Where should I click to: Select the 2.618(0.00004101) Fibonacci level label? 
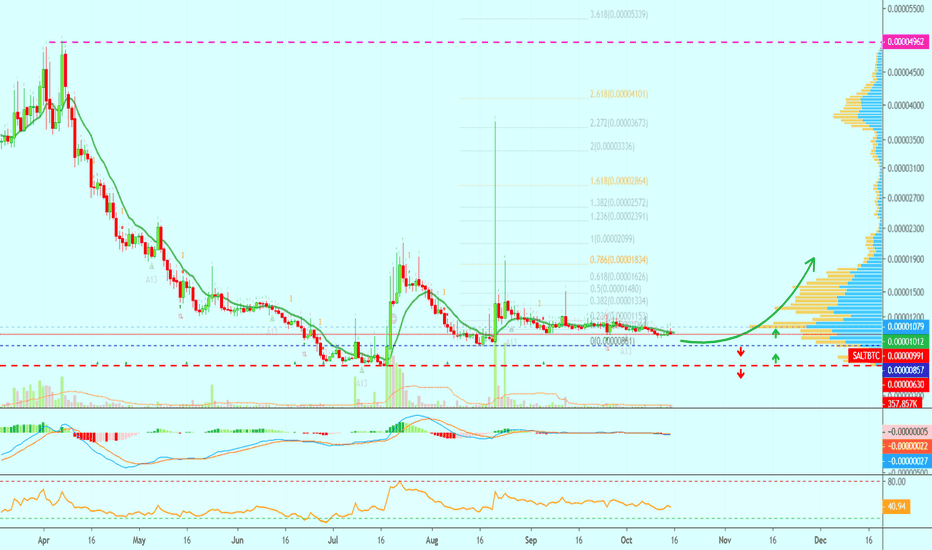(619, 94)
